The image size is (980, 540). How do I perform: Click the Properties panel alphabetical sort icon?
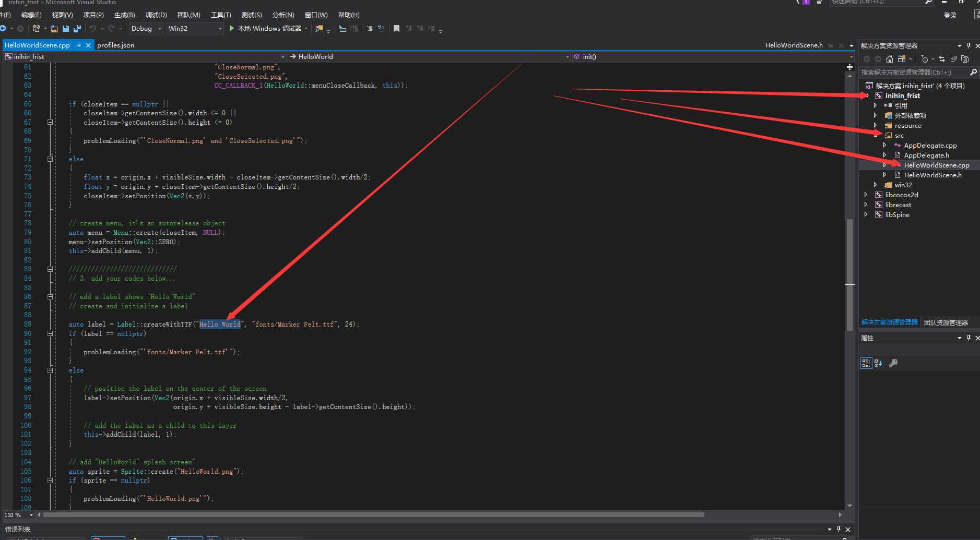[878, 363]
